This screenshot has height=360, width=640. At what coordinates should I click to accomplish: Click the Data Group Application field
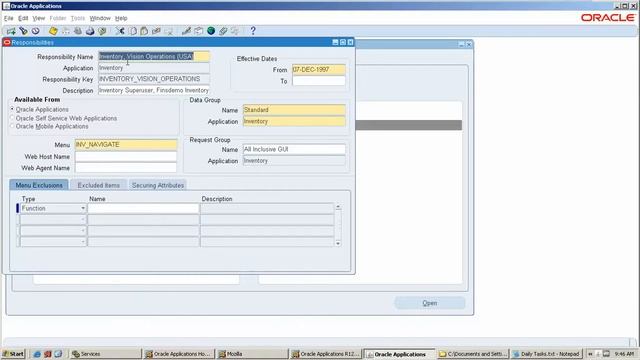tap(294, 121)
